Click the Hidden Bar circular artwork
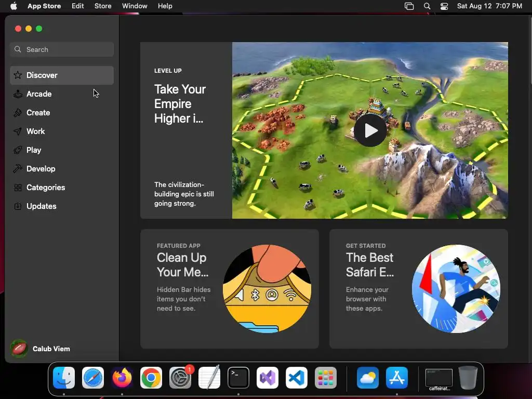 coord(267,289)
